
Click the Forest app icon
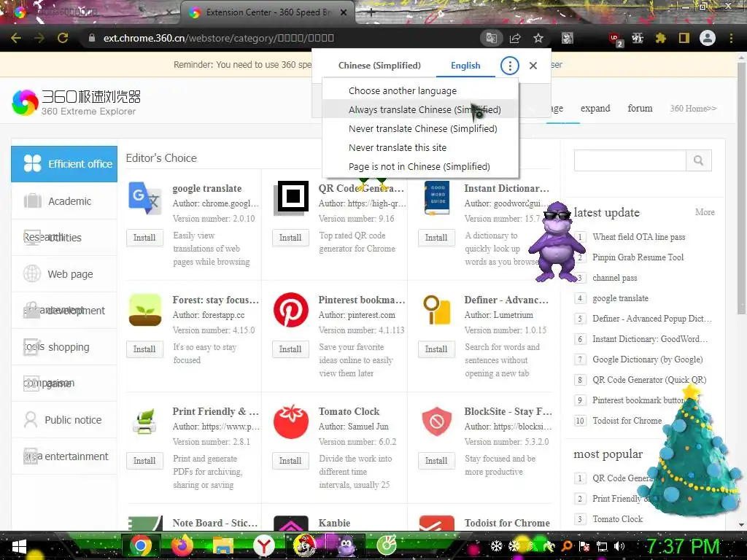point(145,309)
